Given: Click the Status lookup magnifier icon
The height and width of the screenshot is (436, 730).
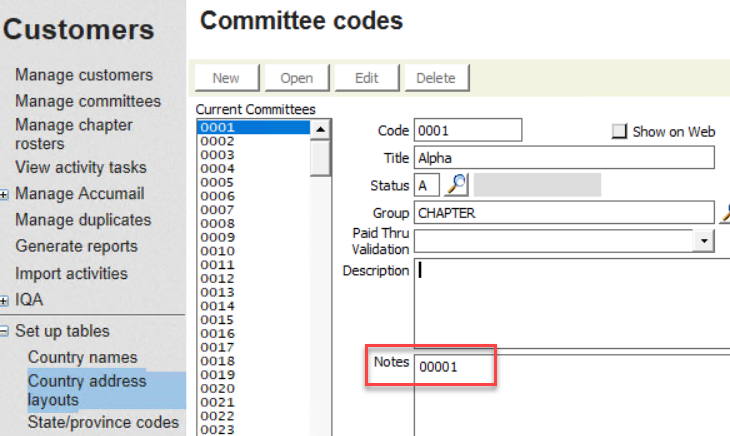Looking at the screenshot, I should click(457, 185).
